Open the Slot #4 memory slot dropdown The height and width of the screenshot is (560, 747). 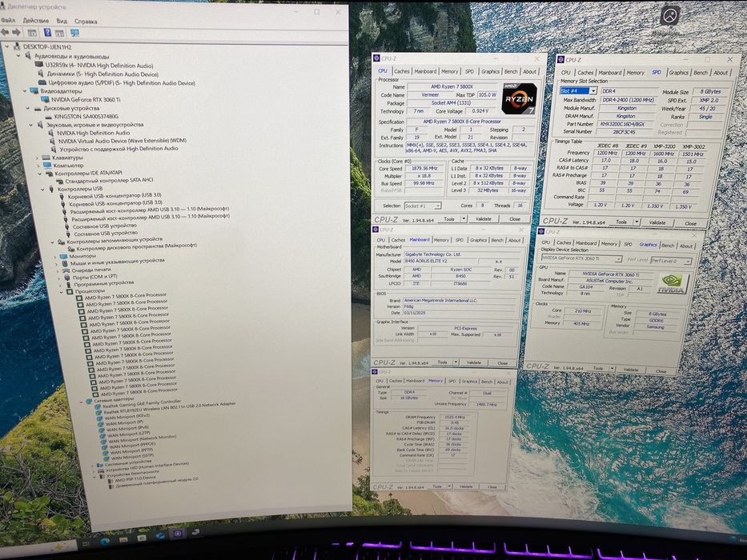(593, 91)
